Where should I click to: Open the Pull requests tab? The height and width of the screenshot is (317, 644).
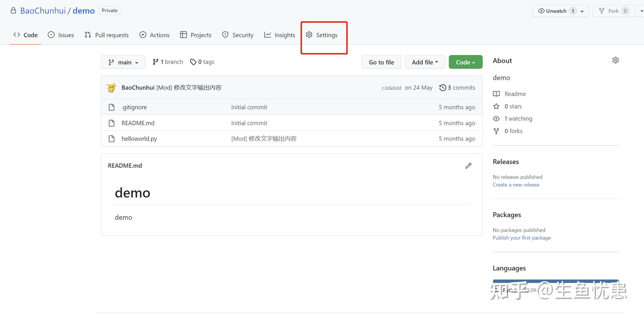pyautogui.click(x=107, y=35)
